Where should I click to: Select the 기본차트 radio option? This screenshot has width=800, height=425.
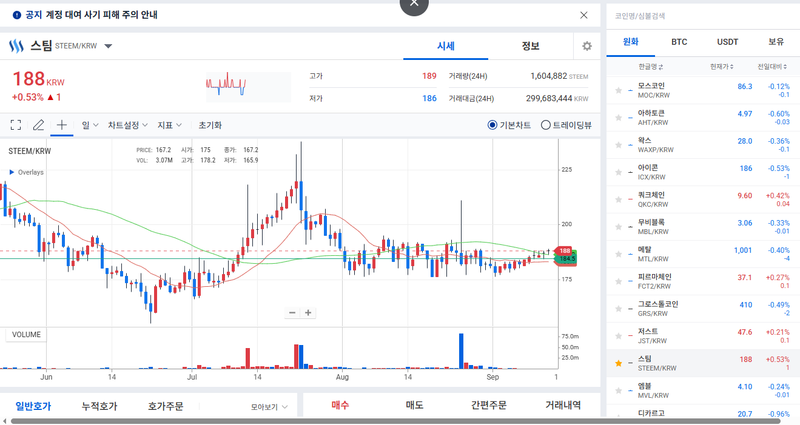[x=492, y=125]
